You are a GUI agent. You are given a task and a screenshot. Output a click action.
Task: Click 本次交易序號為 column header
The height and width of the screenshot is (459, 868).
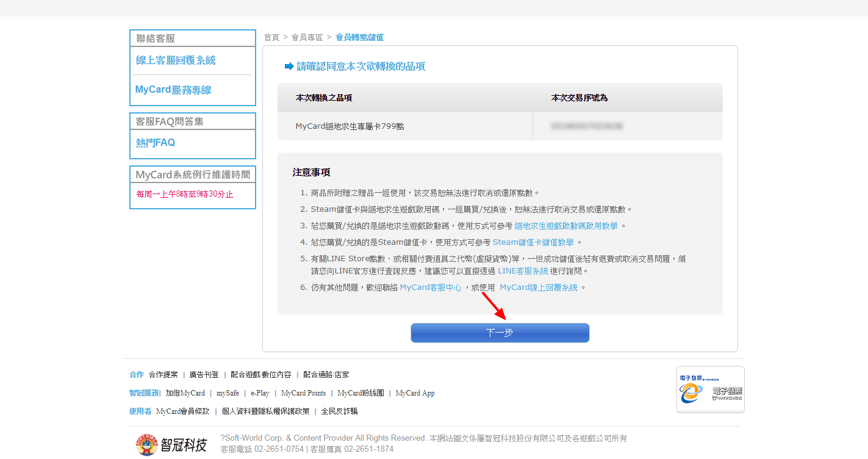[579, 98]
